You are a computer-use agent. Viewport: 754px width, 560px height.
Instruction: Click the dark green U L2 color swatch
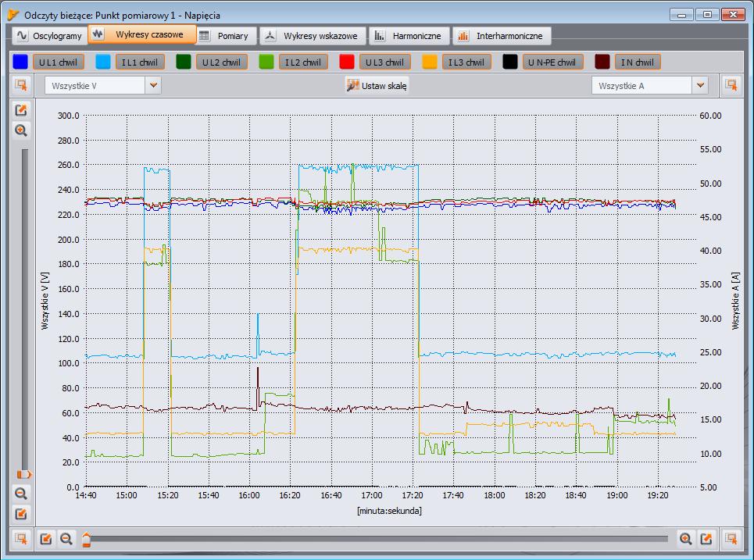[x=183, y=62]
